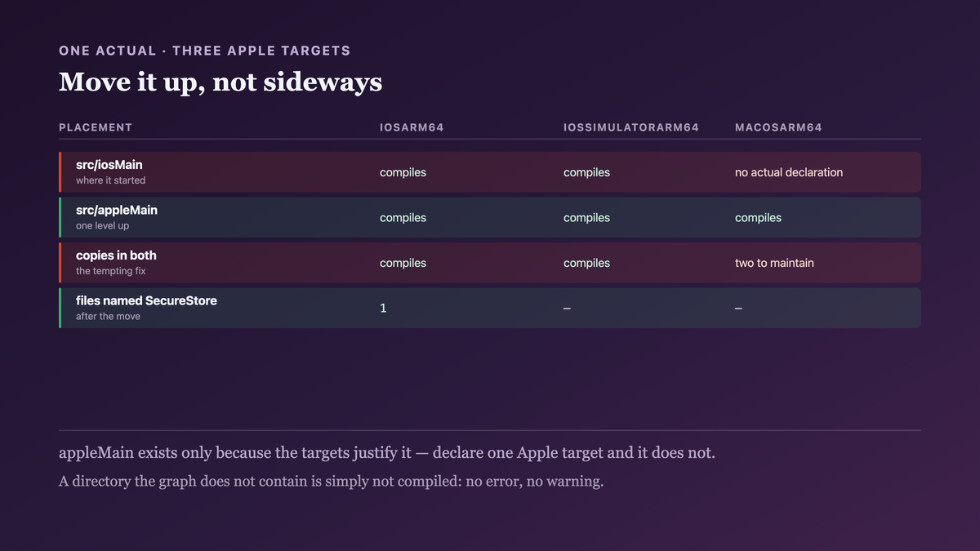Viewport: 980px width, 551px height.
Task: Click the 'after the move' subtitle
Action: (x=108, y=317)
